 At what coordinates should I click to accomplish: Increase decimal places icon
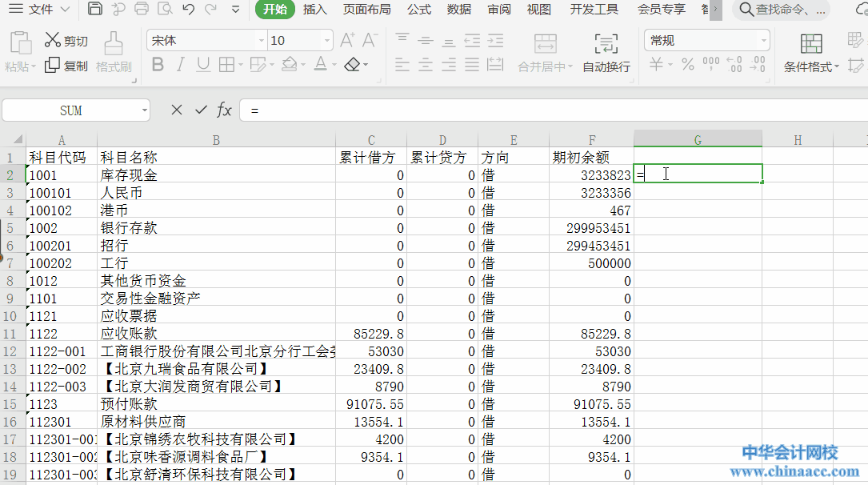(734, 64)
